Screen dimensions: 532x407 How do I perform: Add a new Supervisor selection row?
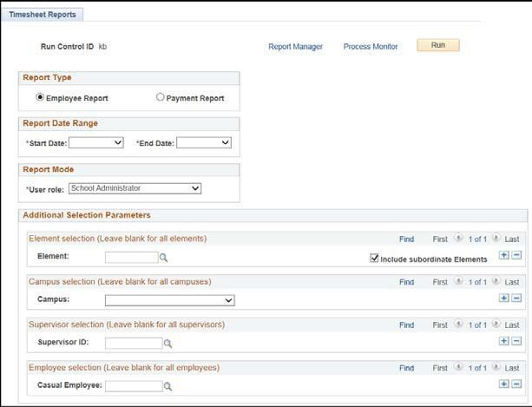click(504, 341)
